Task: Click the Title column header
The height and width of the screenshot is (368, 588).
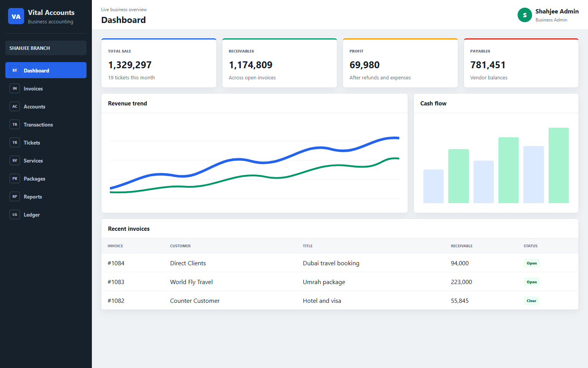Action: 308,246
